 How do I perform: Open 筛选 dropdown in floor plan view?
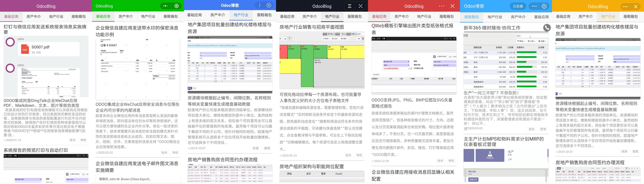point(326,39)
